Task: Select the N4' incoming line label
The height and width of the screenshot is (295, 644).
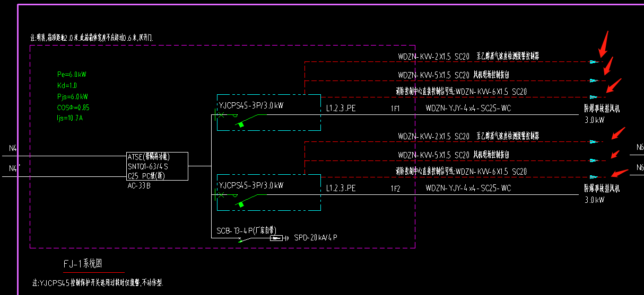Action: (x=14, y=168)
